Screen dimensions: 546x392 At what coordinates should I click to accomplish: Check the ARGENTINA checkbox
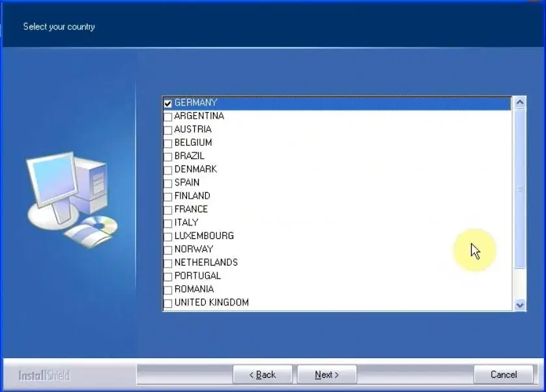(x=168, y=117)
